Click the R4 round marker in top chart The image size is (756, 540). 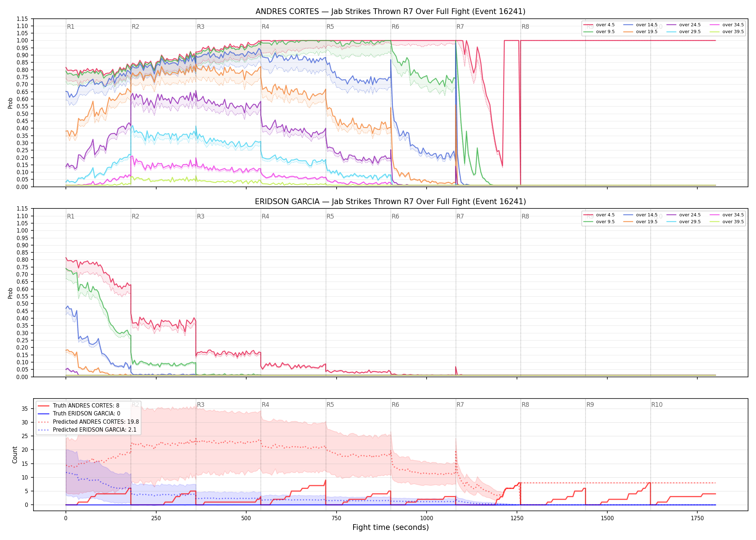pyautogui.click(x=265, y=27)
